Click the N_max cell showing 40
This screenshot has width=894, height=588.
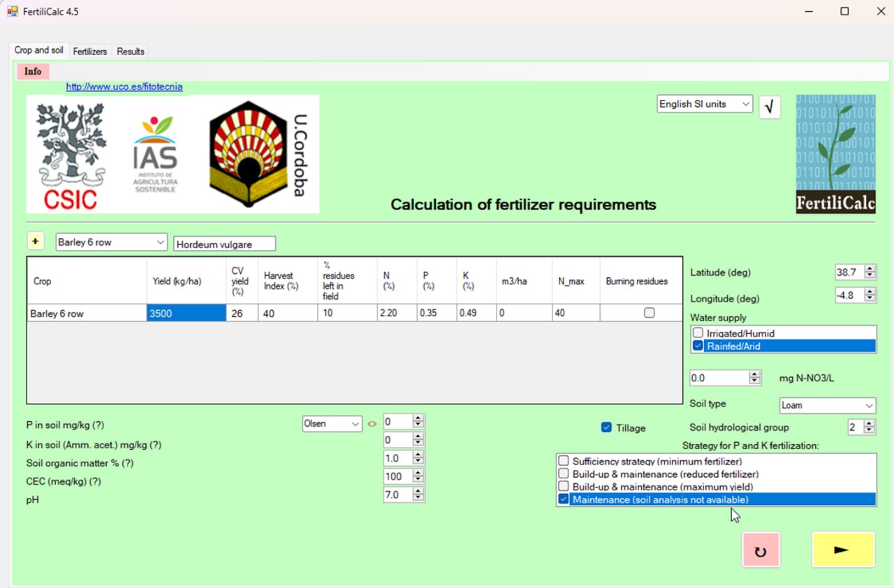coord(576,313)
